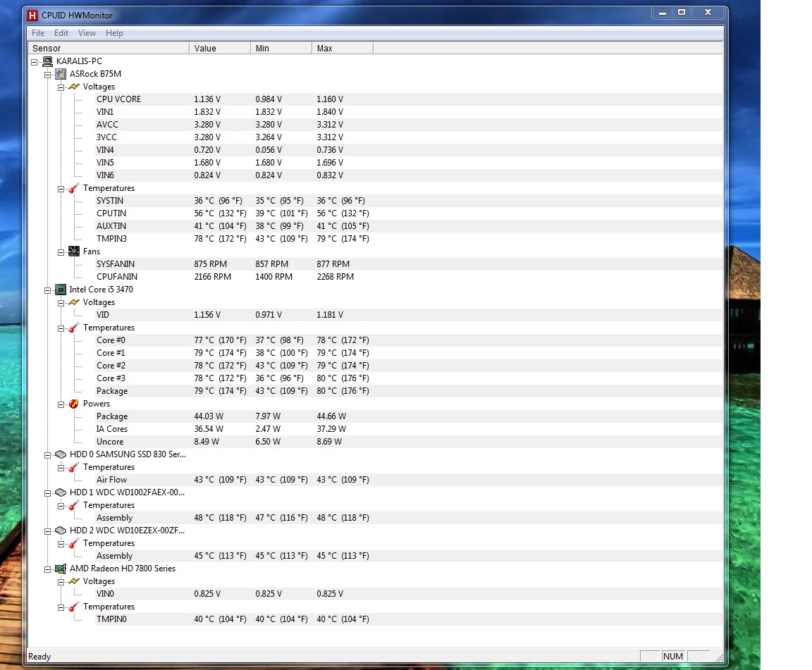Collapse the KARALIS-PC root node
812x670 pixels.
(x=34, y=62)
